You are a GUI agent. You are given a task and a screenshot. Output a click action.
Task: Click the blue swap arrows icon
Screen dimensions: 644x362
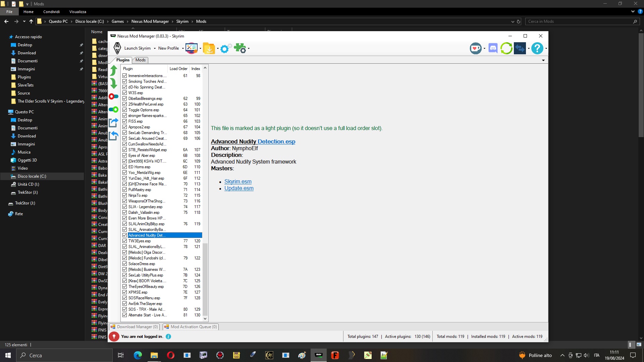[520, 48]
